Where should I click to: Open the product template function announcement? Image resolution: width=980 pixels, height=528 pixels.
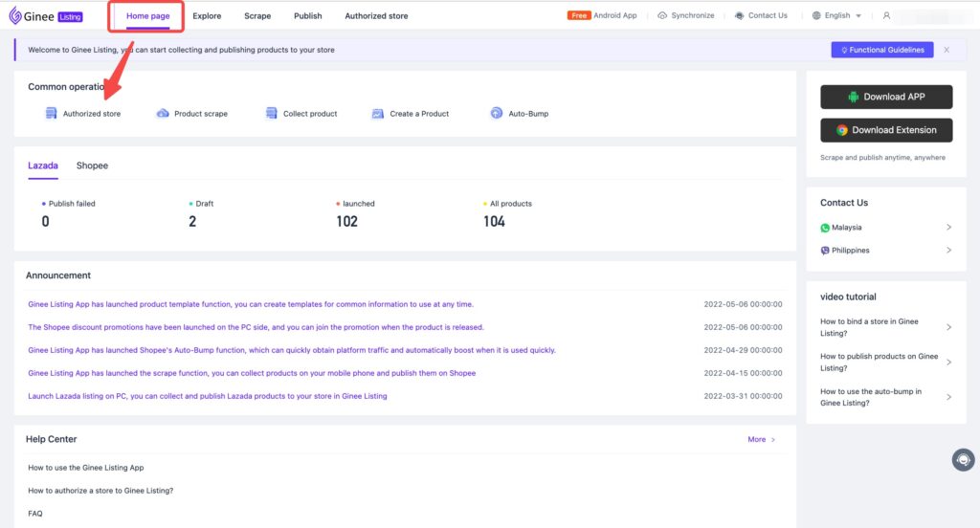pyautogui.click(x=251, y=304)
